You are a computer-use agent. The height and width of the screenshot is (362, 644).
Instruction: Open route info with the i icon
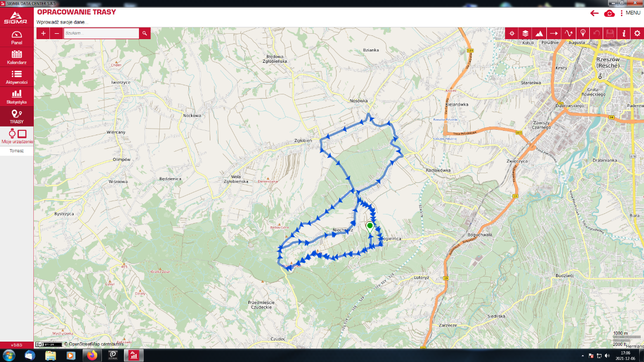pyautogui.click(x=624, y=33)
